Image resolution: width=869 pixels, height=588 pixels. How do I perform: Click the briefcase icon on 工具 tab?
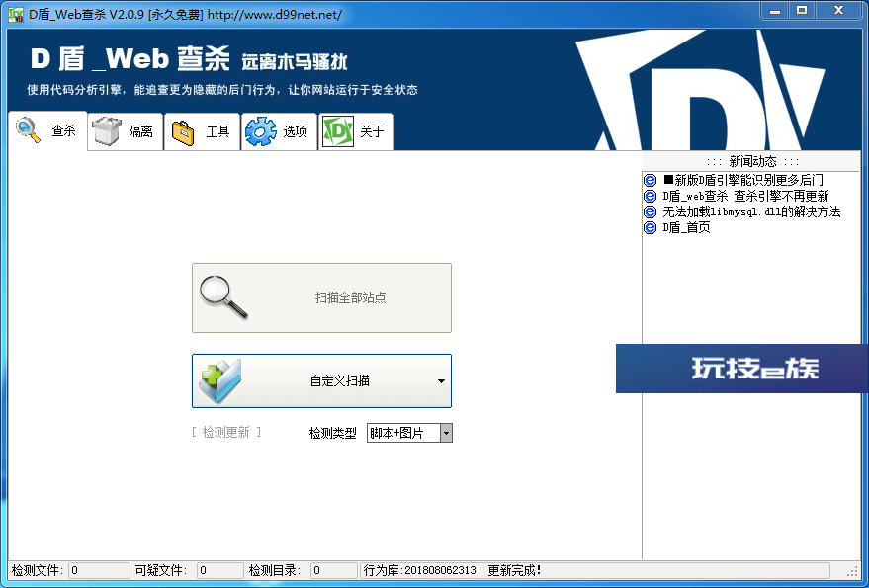[183, 132]
